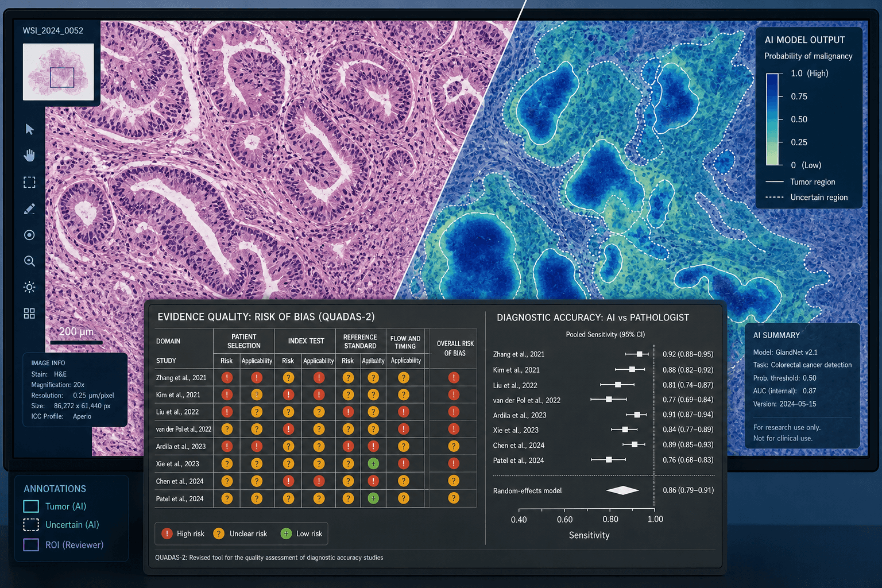Click the DIAGNOSTIC ACCURACY: AI vs PATHOLOGIST title
882x588 pixels.
point(593,318)
